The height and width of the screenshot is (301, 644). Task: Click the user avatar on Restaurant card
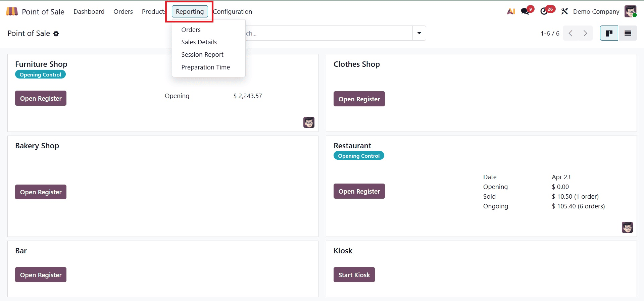tap(627, 227)
